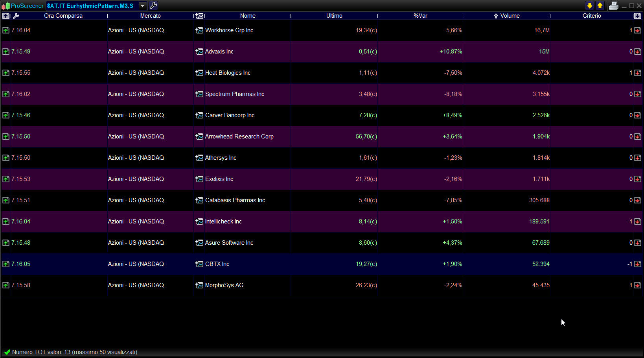Open chart icon beside CBTX Inc

coord(199,264)
